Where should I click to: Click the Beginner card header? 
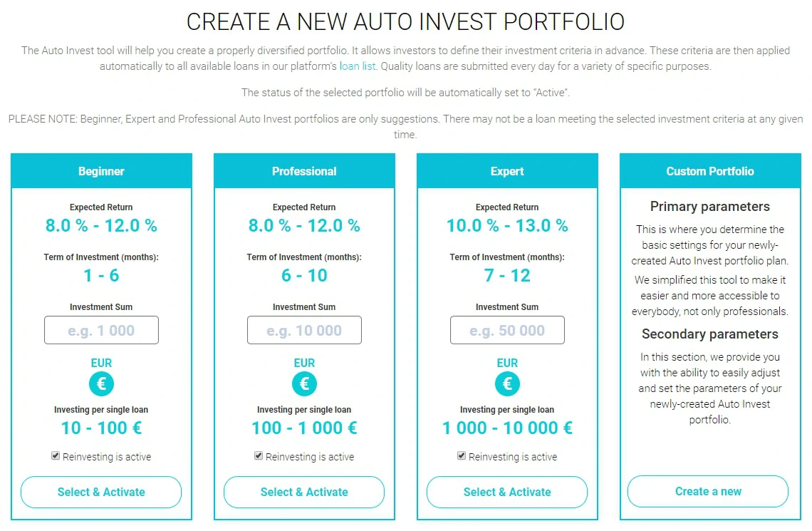[101, 171]
